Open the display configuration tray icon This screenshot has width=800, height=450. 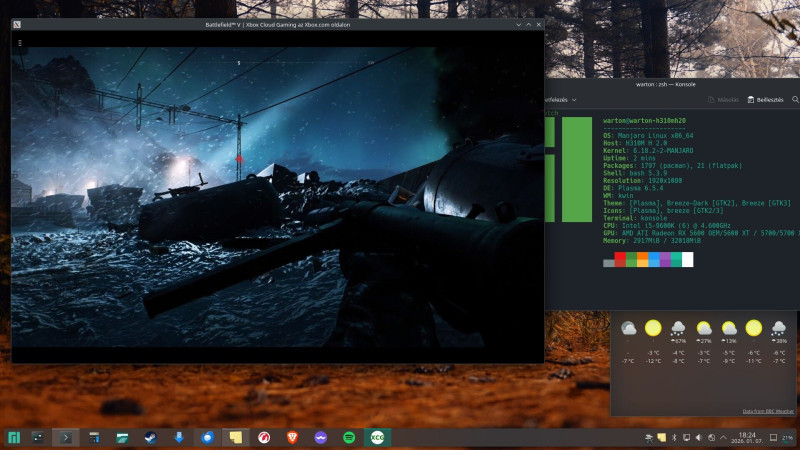[x=687, y=438]
